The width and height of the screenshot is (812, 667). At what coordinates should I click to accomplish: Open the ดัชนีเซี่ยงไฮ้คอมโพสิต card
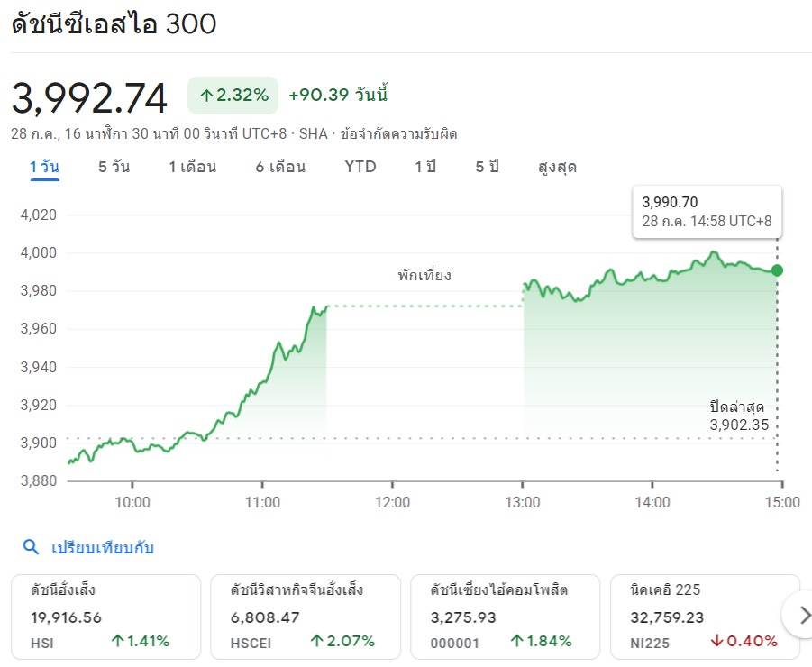[505, 617]
